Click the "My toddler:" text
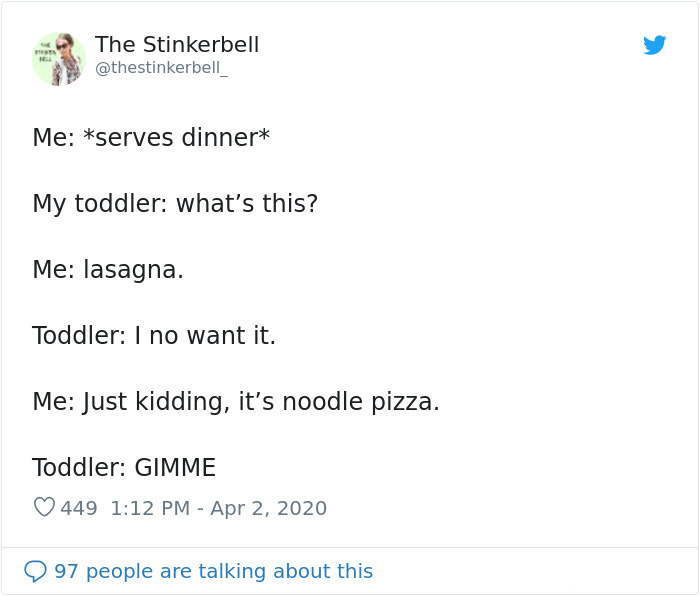Screen dimensions: 700x596 tap(100, 204)
